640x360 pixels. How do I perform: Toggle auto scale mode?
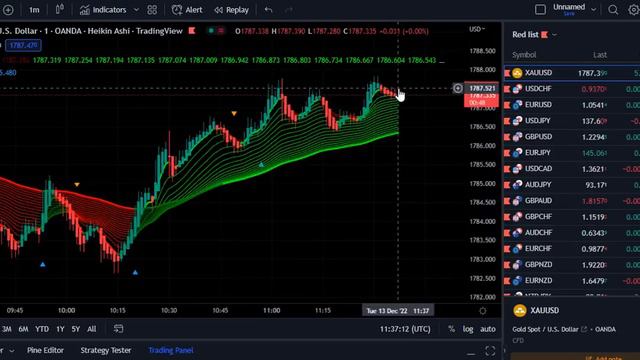[488, 329]
